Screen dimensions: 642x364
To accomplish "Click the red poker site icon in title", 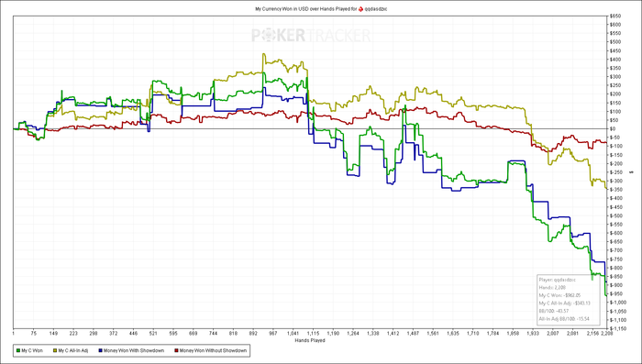I will [x=360, y=8].
